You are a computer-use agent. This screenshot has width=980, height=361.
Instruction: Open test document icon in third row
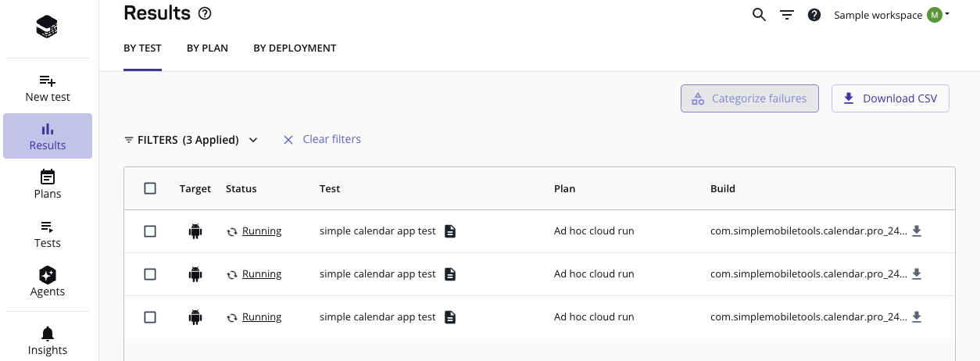(449, 317)
